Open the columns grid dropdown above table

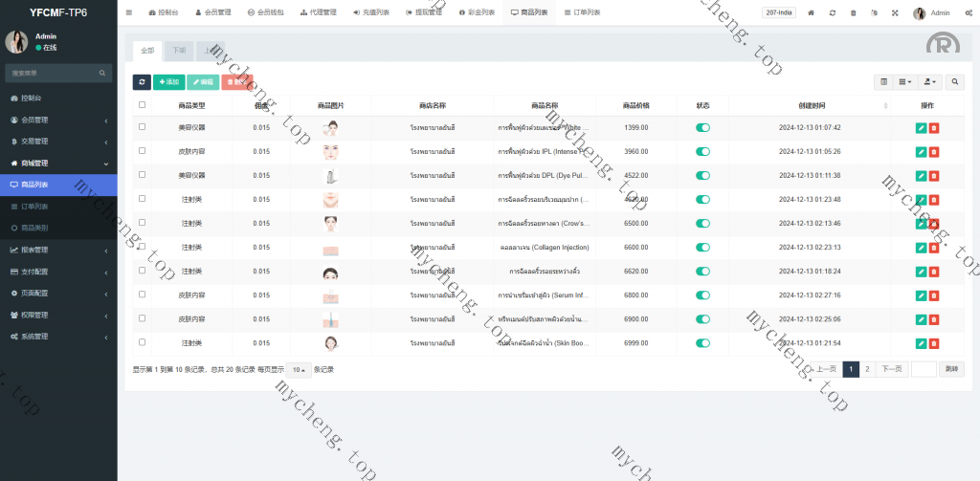point(905,82)
